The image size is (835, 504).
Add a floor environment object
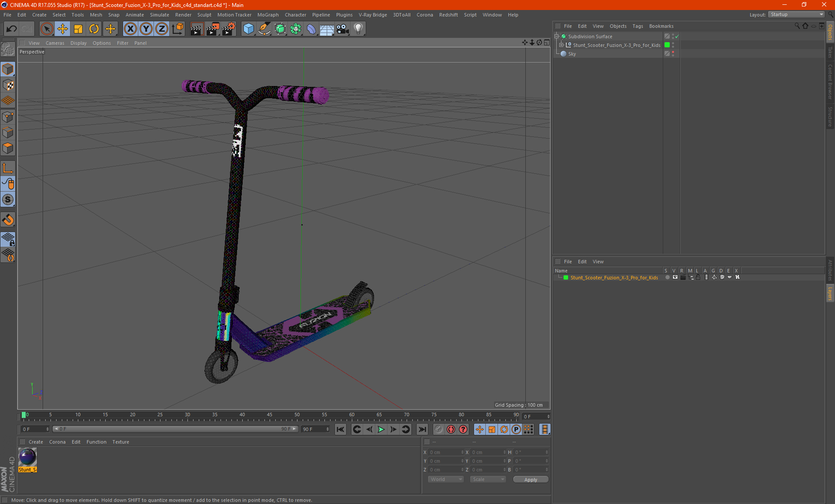click(327, 29)
